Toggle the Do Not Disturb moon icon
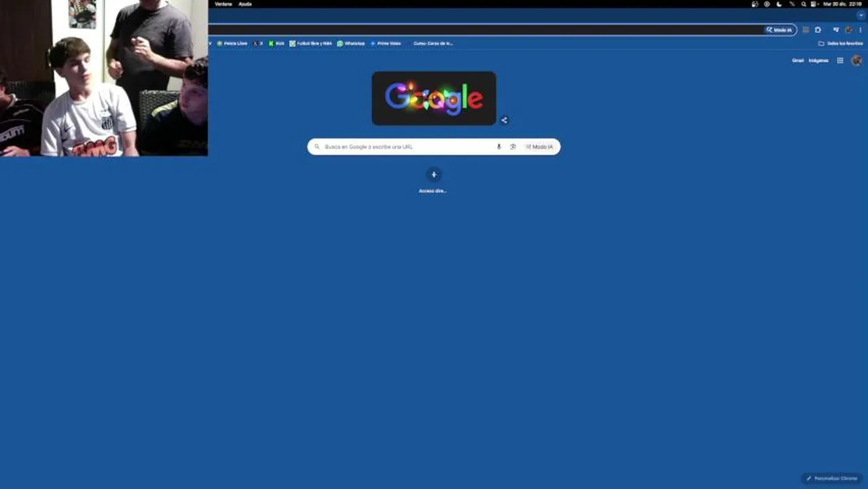The height and width of the screenshot is (489, 868). (x=779, y=4)
